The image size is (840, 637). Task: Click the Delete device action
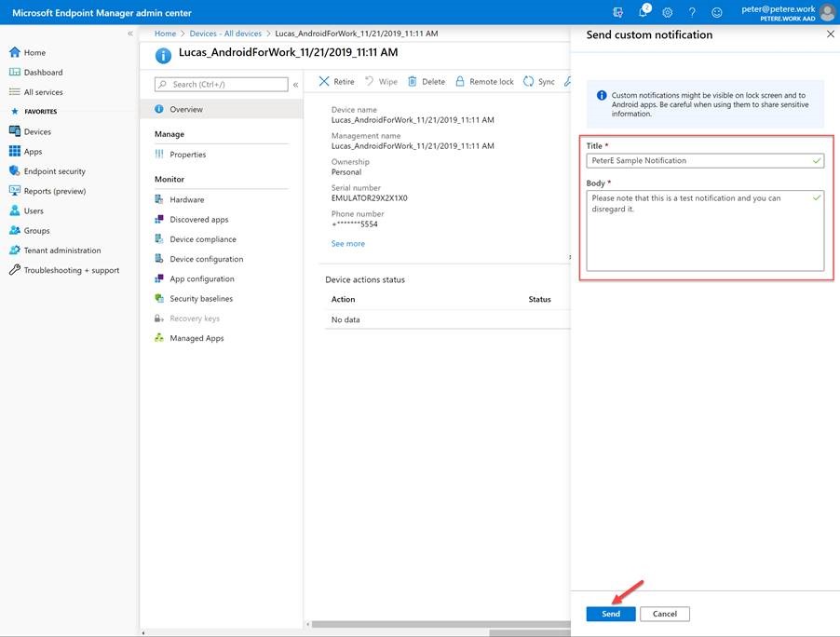point(427,82)
